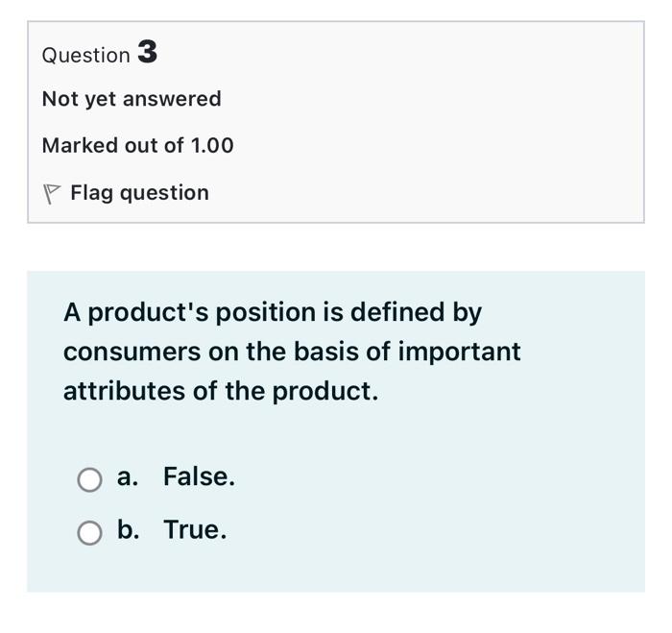Click the '1.00' mark value
The image size is (672, 633).
212,145
